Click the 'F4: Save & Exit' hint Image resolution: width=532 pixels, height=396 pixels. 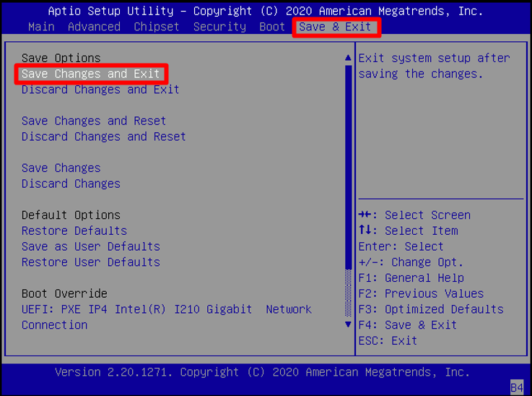point(408,324)
